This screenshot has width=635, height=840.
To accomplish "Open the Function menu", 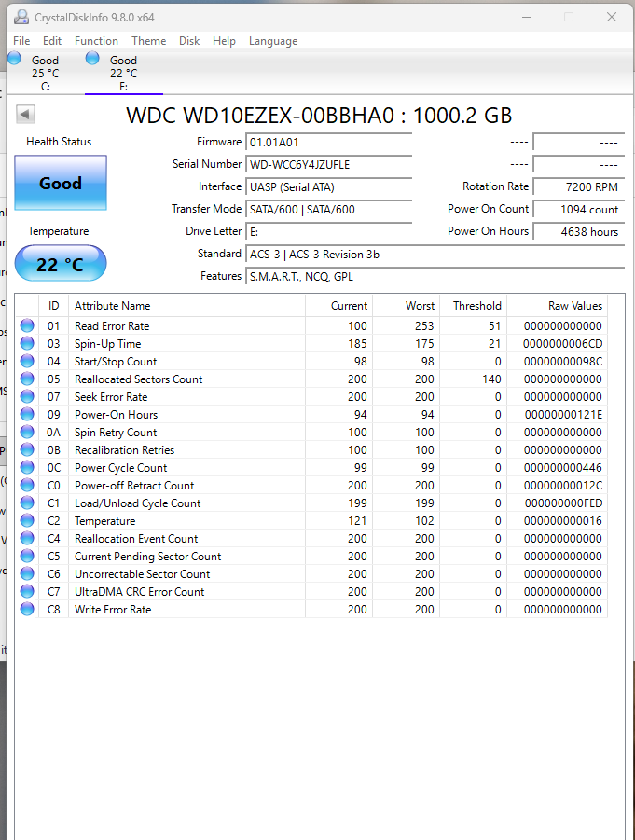I will click(96, 41).
